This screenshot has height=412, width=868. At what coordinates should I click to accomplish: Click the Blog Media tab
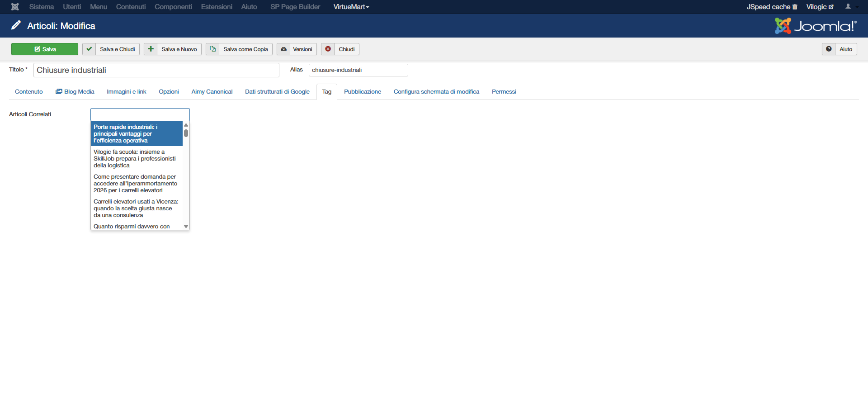tap(75, 92)
